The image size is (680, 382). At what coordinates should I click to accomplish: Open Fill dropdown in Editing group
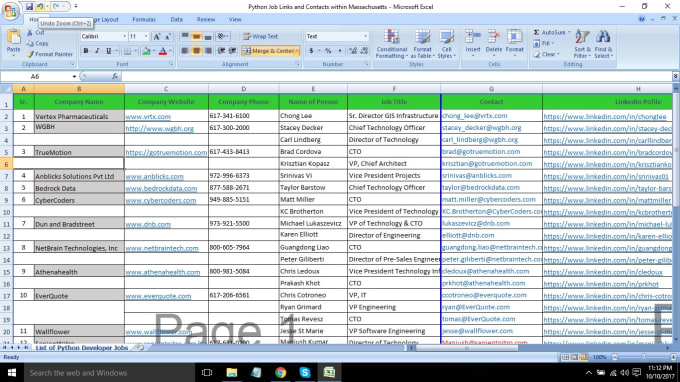tap(543, 43)
